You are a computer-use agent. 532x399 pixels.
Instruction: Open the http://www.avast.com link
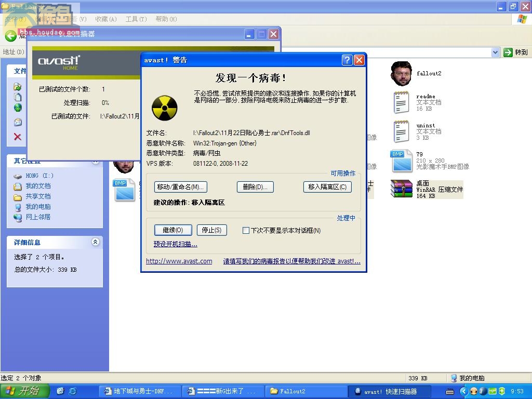point(179,261)
